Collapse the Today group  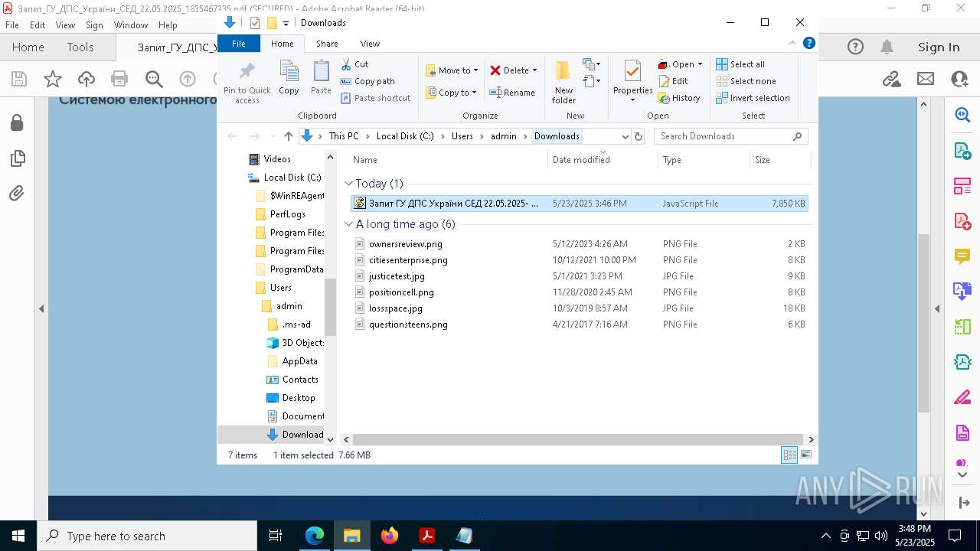[x=348, y=184]
